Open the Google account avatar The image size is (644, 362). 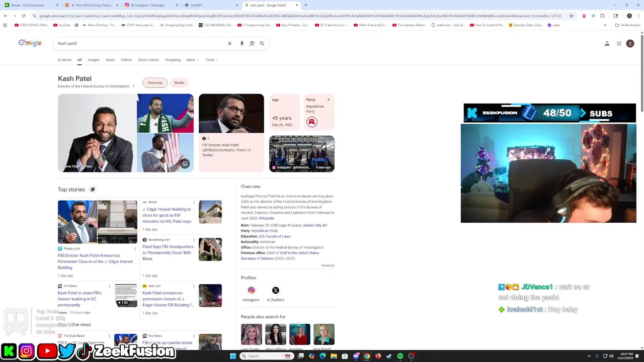630,43
